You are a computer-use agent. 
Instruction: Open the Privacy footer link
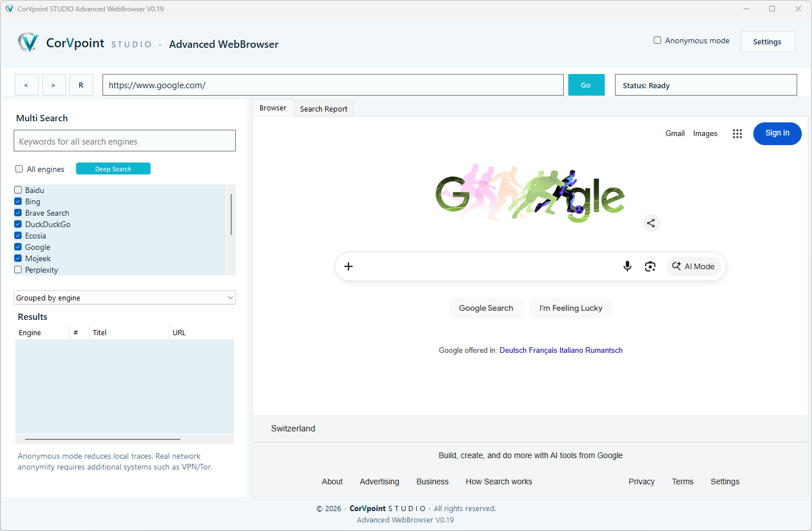(x=641, y=481)
